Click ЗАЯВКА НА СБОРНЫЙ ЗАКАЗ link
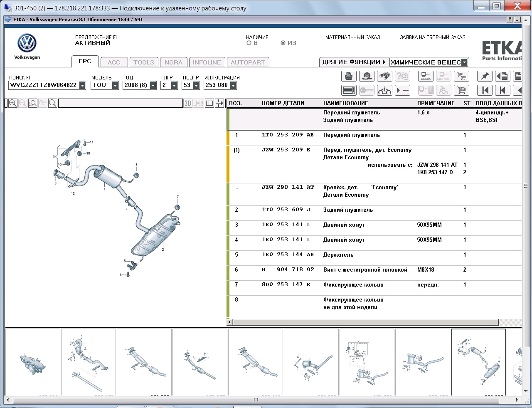 (433, 37)
